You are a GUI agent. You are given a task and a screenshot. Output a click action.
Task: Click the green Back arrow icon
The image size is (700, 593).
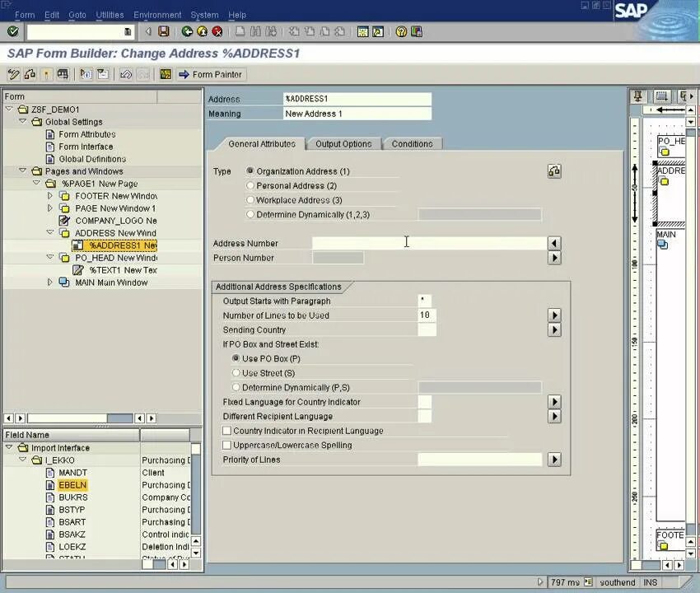[187, 31]
